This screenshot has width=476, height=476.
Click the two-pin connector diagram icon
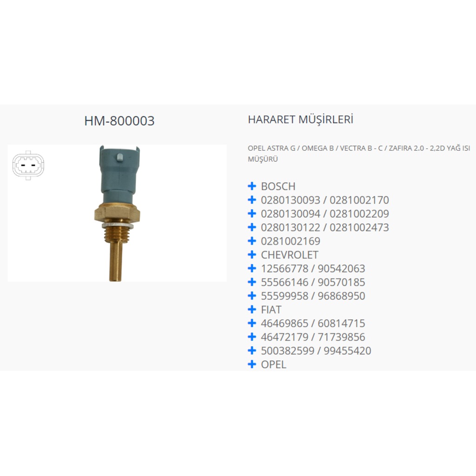28,165
